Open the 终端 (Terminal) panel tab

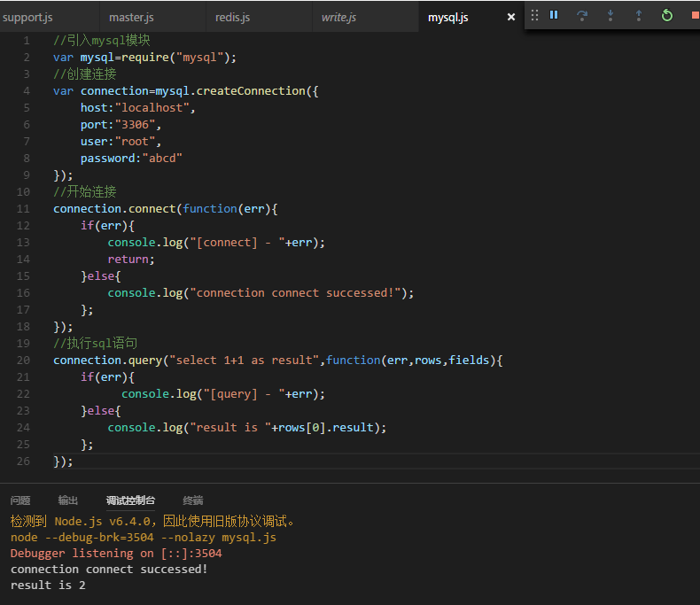point(193,500)
